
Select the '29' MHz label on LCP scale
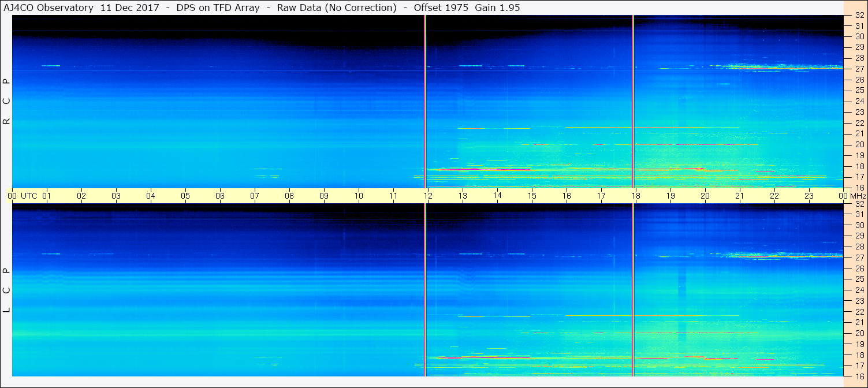point(859,236)
